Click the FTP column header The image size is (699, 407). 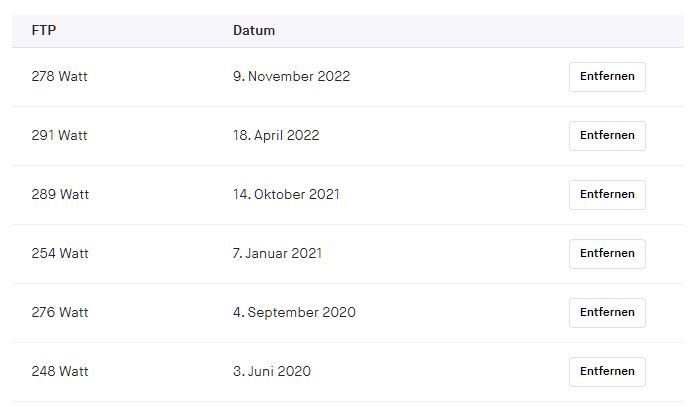point(44,30)
